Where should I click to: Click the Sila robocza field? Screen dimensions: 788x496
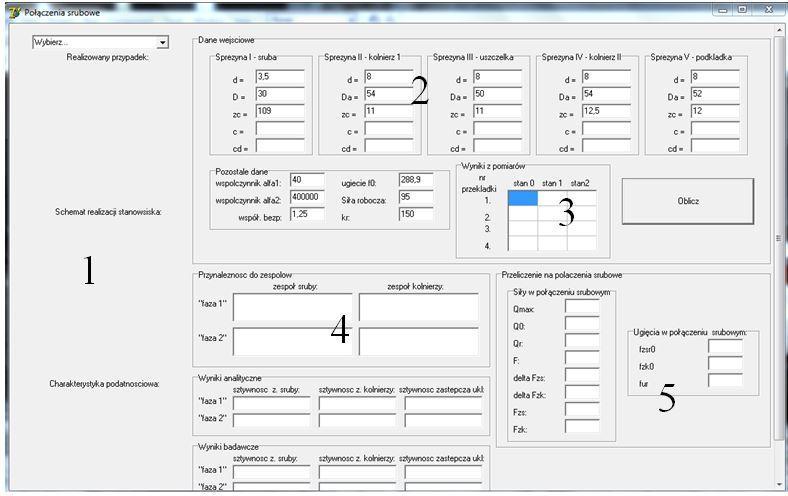click(x=416, y=197)
